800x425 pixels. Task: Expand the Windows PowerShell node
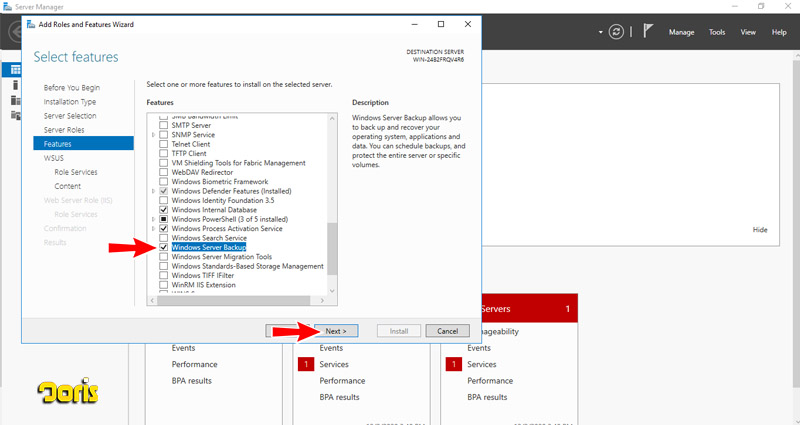(153, 219)
